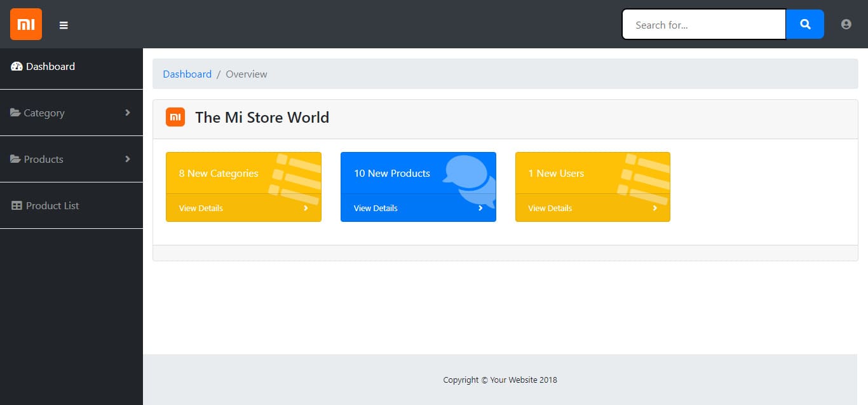Click arrow on New Categories card footer

pyautogui.click(x=306, y=208)
